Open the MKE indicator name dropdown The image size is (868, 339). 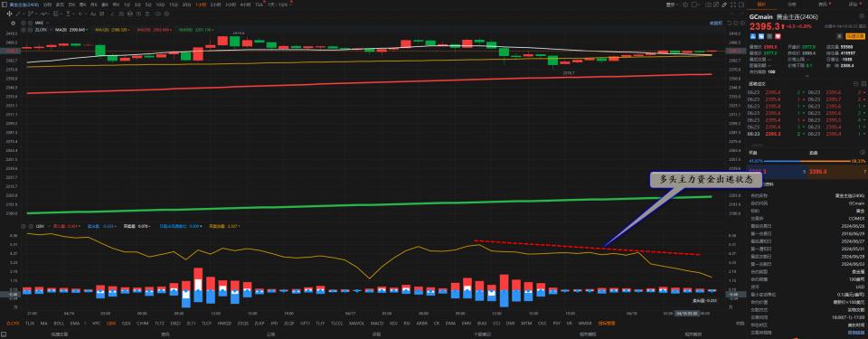pos(47,23)
